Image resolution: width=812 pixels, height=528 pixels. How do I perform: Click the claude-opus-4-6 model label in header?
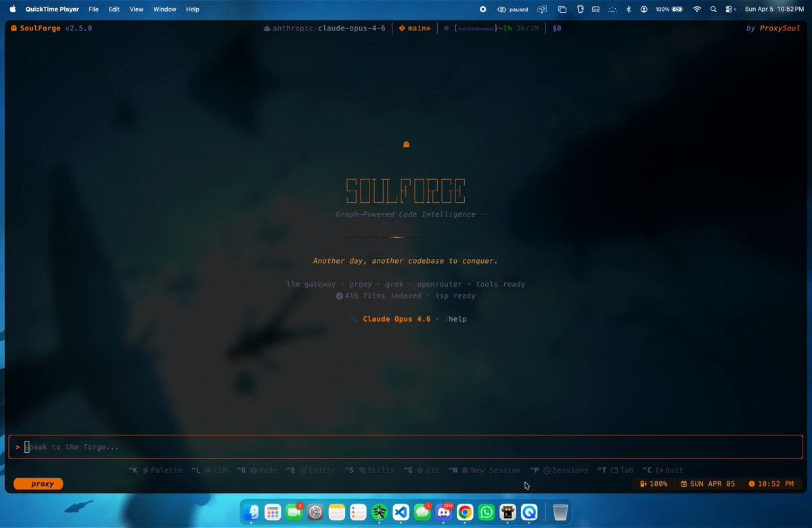[x=351, y=28]
